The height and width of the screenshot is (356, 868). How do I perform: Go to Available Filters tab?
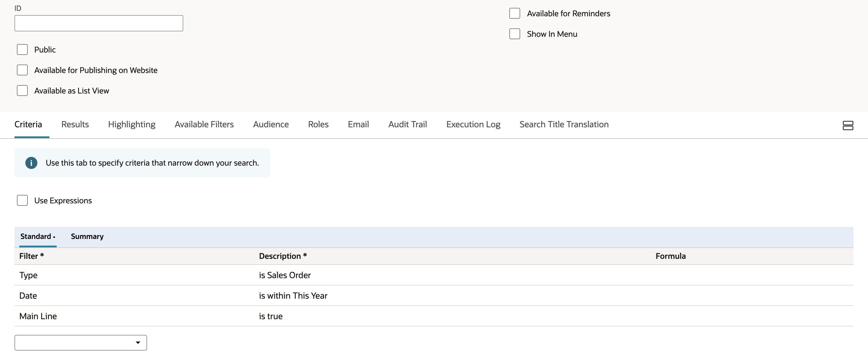point(204,125)
